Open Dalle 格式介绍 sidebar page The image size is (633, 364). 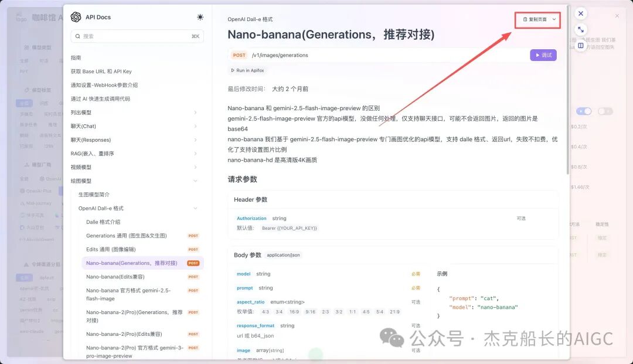point(103,222)
